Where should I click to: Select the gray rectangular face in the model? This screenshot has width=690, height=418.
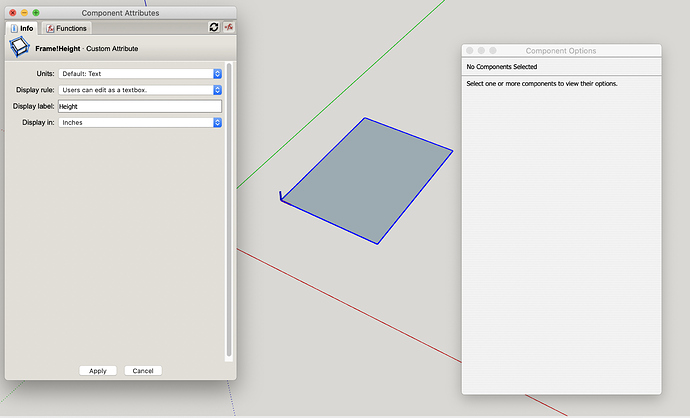367,180
